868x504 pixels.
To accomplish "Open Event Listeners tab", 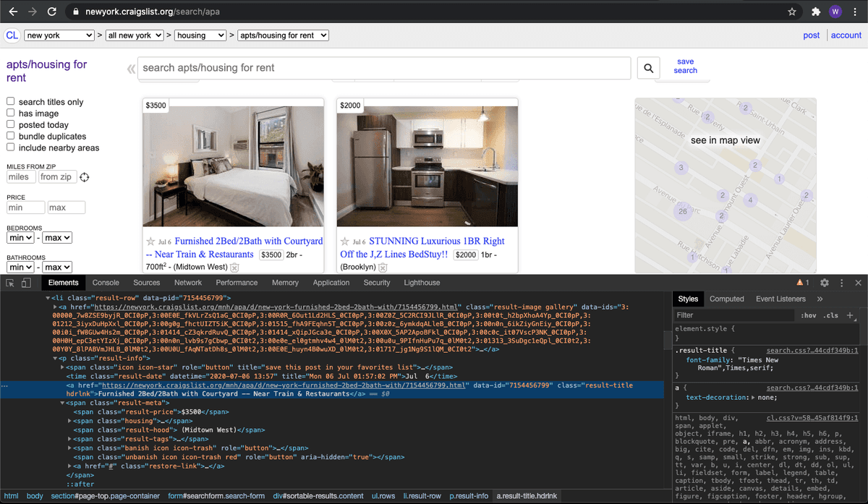I will tap(780, 299).
